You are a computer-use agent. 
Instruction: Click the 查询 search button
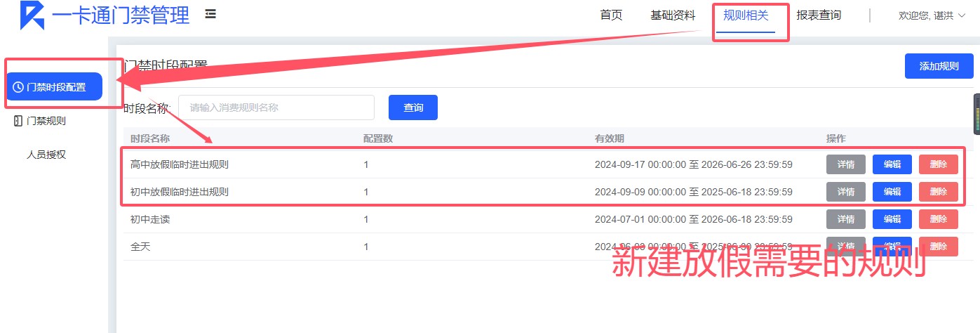413,107
